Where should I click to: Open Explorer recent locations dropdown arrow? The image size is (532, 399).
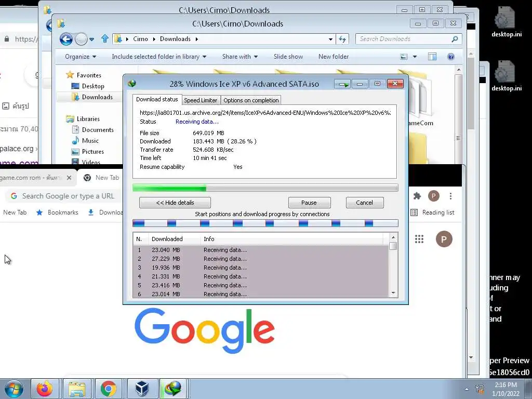(91, 39)
